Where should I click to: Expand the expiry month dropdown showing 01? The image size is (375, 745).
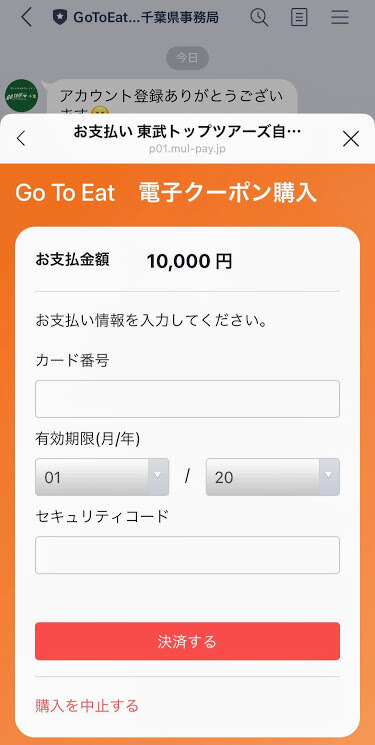click(102, 477)
